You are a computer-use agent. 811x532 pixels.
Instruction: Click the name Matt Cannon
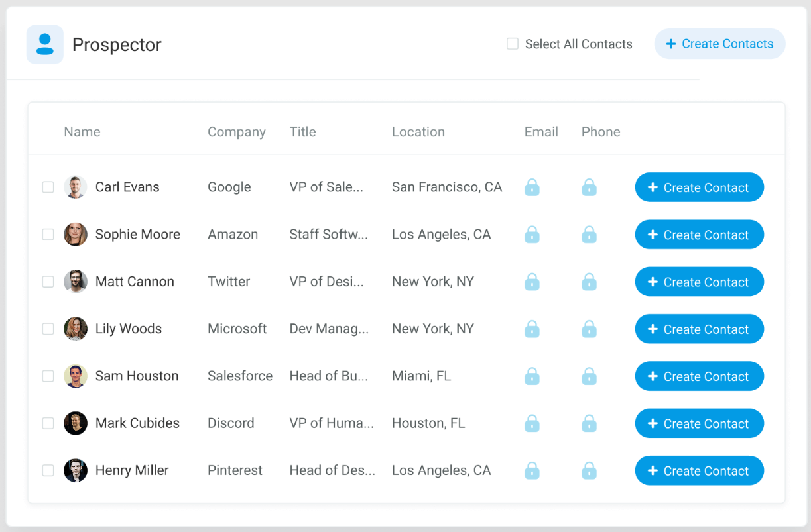(x=135, y=282)
